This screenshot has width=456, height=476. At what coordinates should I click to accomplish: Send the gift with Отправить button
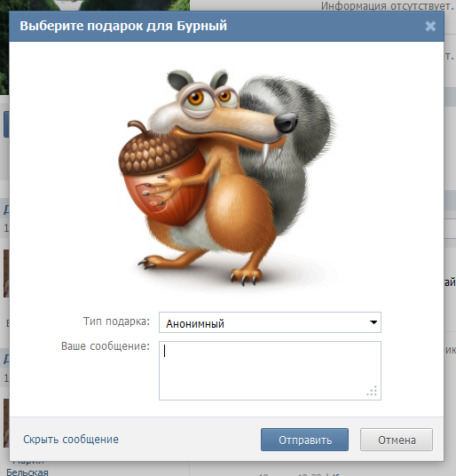click(x=304, y=440)
